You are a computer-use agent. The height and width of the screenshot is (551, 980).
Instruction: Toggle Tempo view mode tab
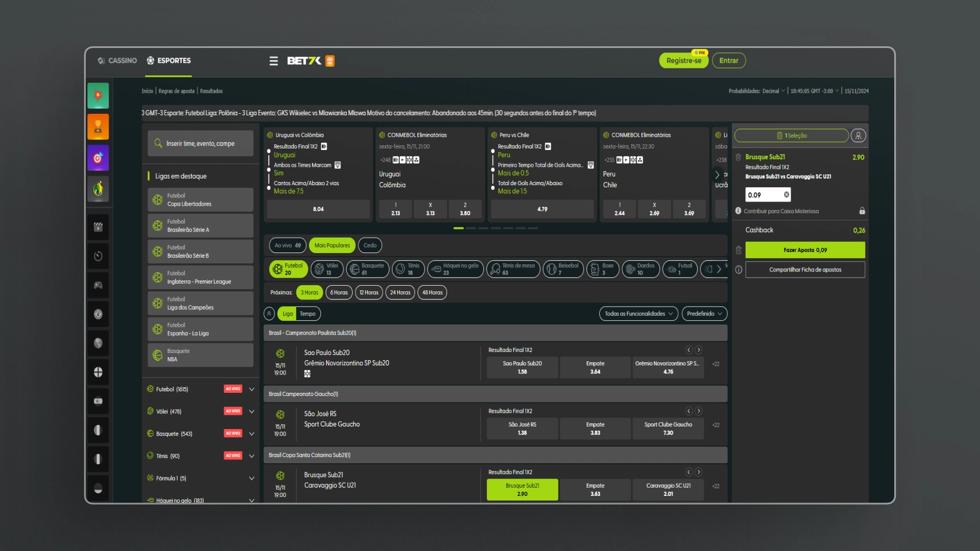[x=307, y=314]
